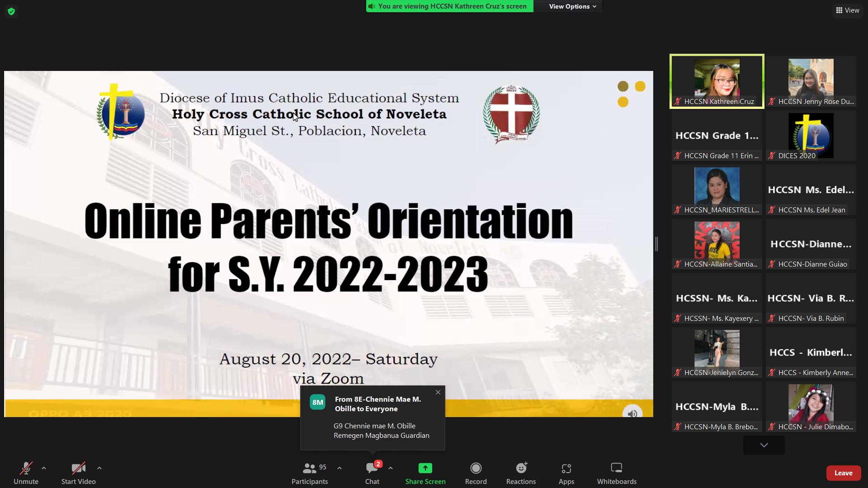This screenshot has height=488, width=868.
Task: Start recording with the Record button
Action: [x=476, y=473]
